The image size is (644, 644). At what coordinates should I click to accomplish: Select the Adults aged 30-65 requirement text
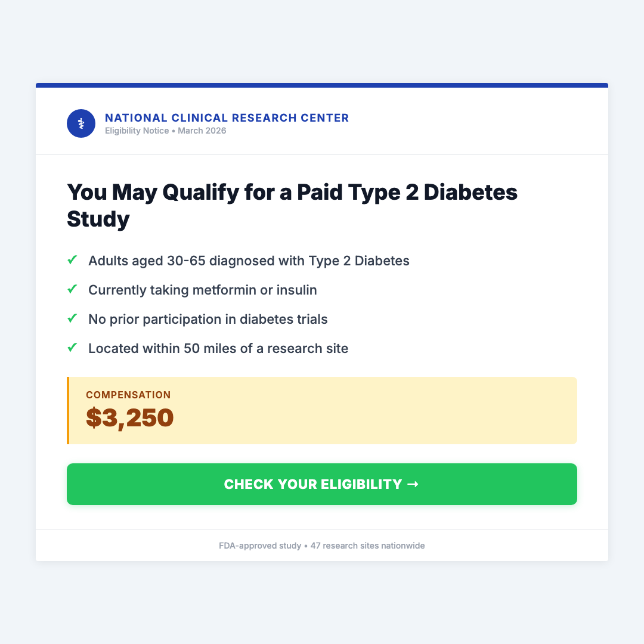point(249,261)
